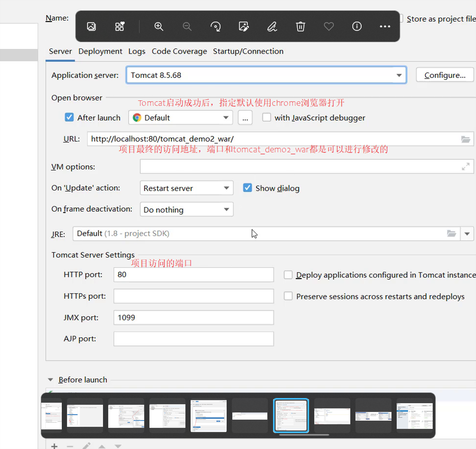Rotate the image with the rotate icon
Image resolution: width=476 pixels, height=449 pixels.
pos(215,26)
